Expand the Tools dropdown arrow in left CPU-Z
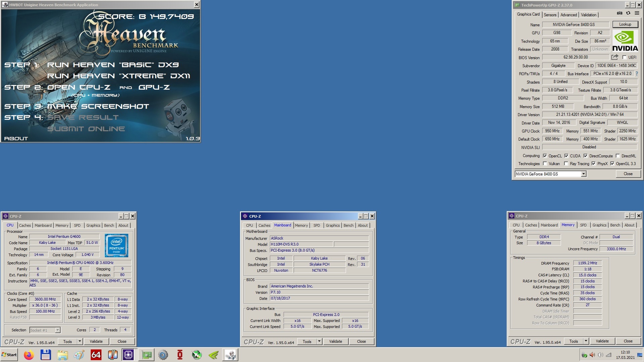The height and width of the screenshot is (362, 644). (80, 342)
